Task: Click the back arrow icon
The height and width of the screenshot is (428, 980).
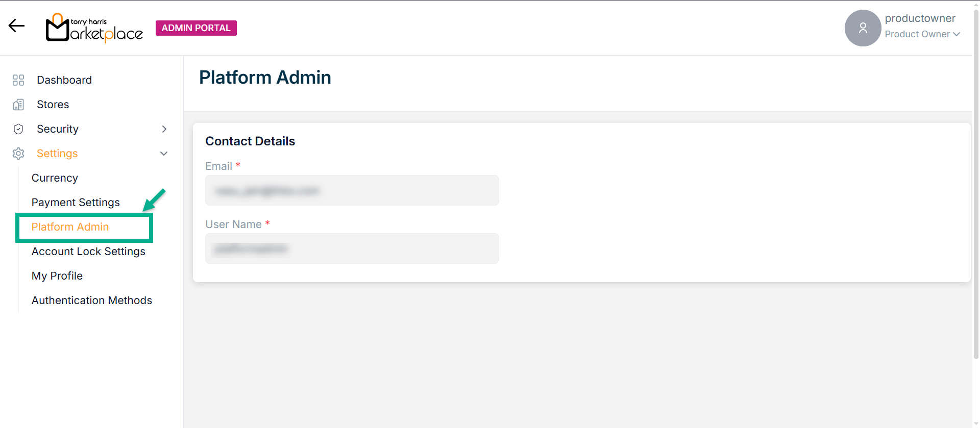Action: tap(16, 26)
